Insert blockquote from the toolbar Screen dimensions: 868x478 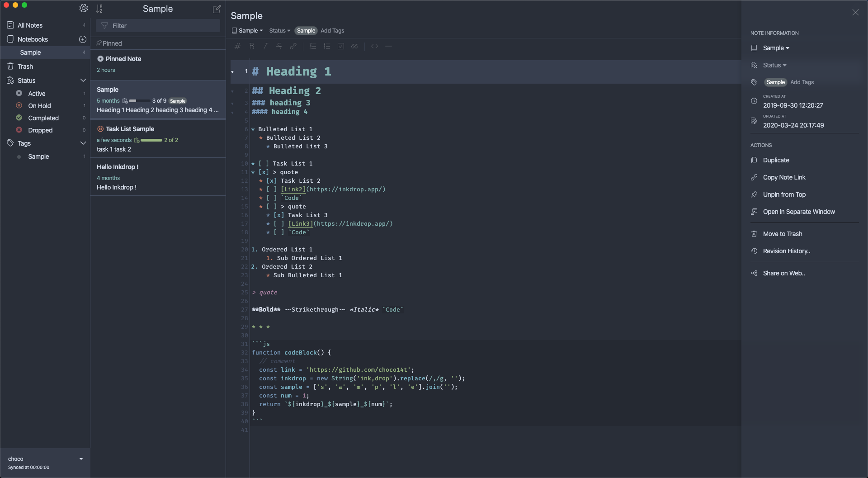[354, 46]
